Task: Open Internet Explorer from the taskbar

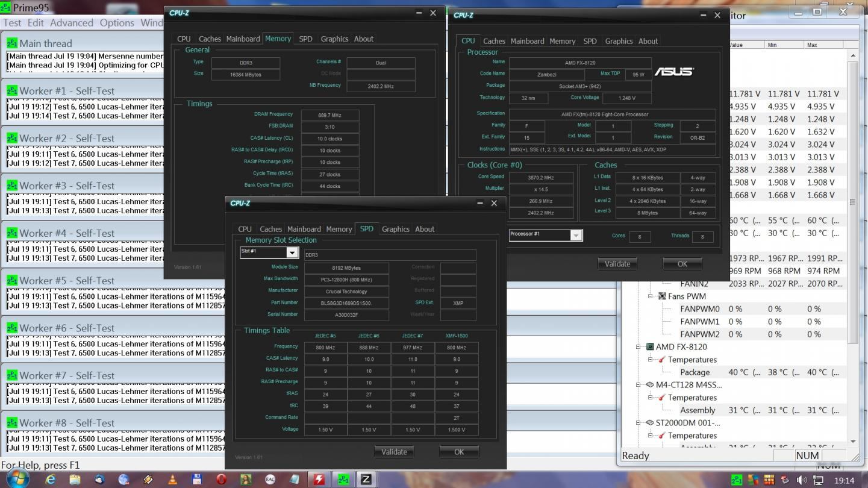Action: pyautogui.click(x=51, y=479)
